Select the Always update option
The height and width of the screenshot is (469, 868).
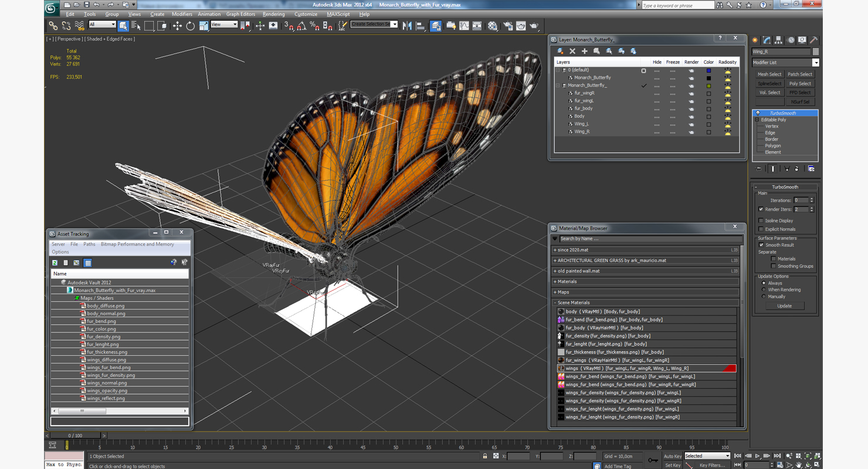(764, 283)
